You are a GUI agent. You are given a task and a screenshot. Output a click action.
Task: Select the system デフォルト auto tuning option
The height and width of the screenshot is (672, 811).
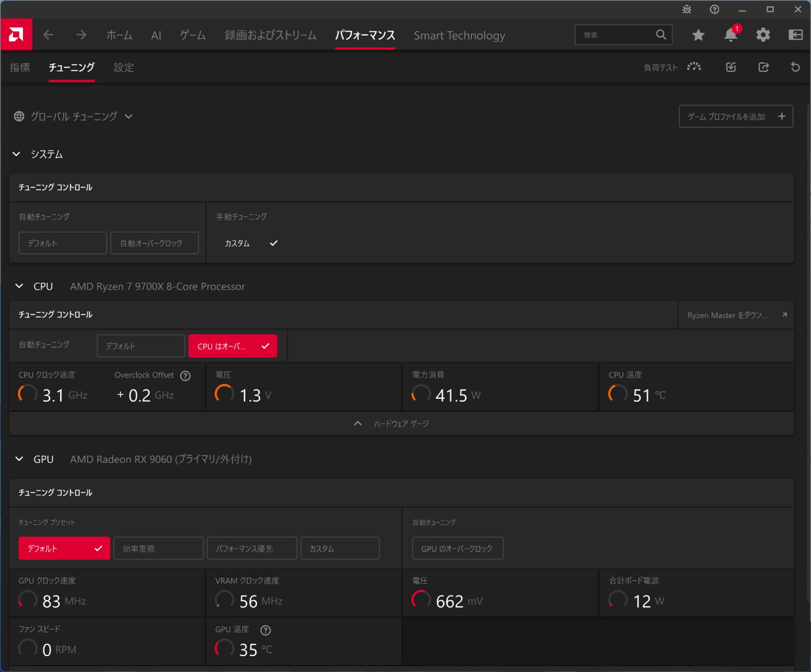click(63, 243)
